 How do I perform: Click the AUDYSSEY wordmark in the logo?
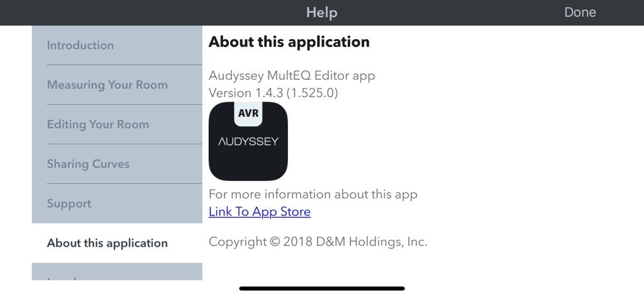tap(248, 141)
